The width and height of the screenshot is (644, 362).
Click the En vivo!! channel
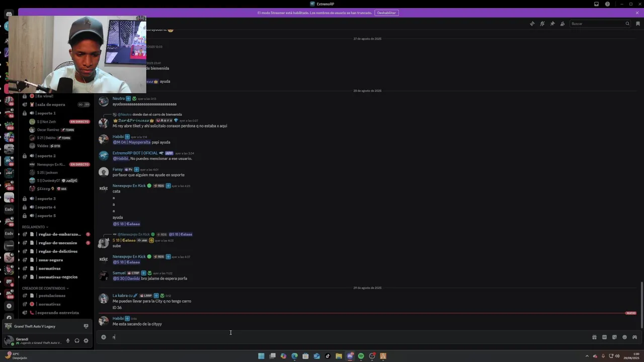[55, 96]
